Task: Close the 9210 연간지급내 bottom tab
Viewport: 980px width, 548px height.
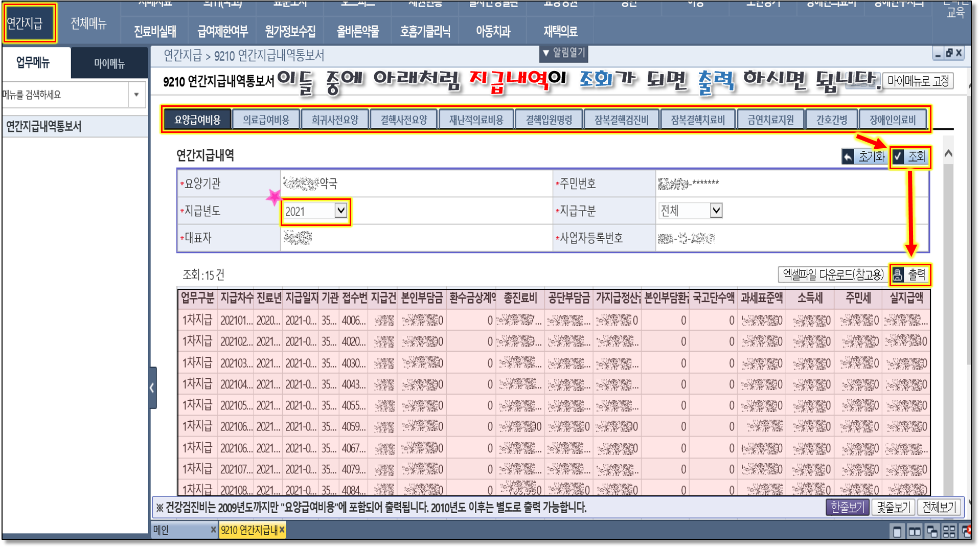Action: 282,530
